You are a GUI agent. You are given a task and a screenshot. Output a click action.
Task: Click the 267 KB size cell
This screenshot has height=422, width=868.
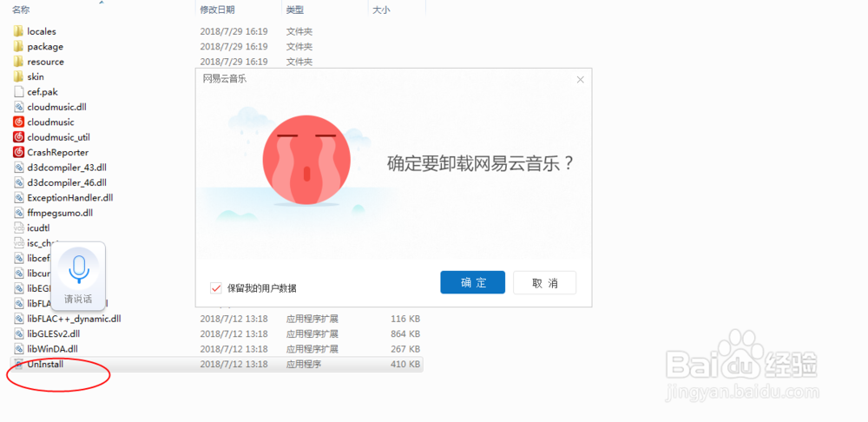pyautogui.click(x=405, y=349)
